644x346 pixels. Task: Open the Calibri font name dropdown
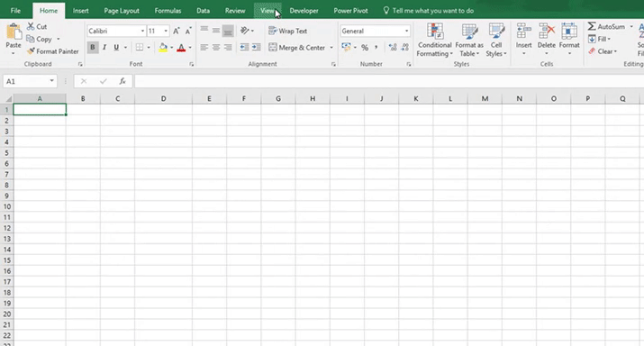(142, 31)
